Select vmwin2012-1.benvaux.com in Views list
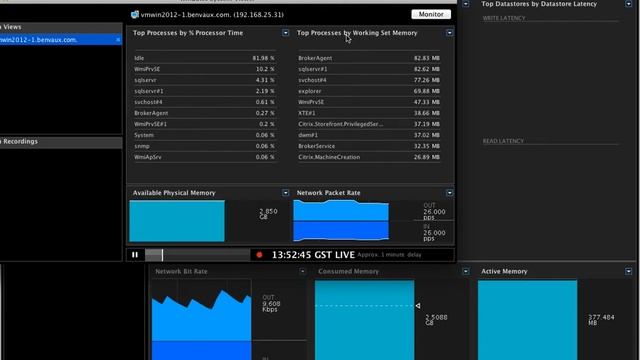 [x=60, y=40]
